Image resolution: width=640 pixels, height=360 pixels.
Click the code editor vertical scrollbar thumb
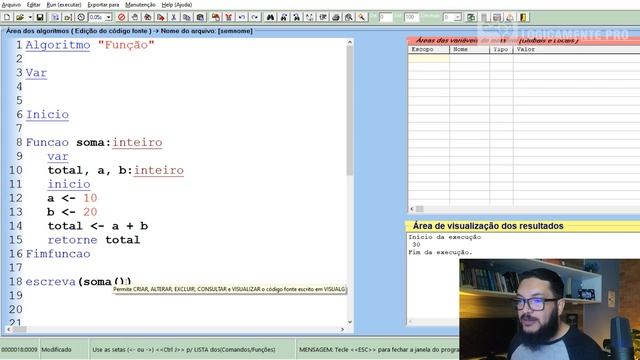(x=350, y=110)
